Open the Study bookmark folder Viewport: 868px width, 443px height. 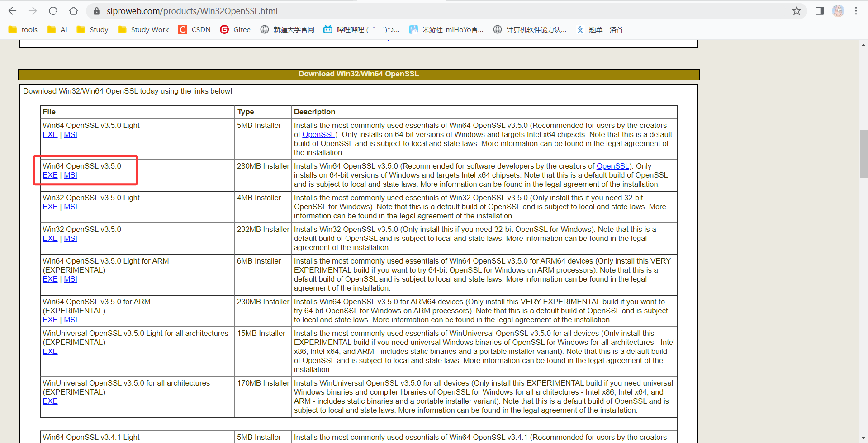(92, 29)
